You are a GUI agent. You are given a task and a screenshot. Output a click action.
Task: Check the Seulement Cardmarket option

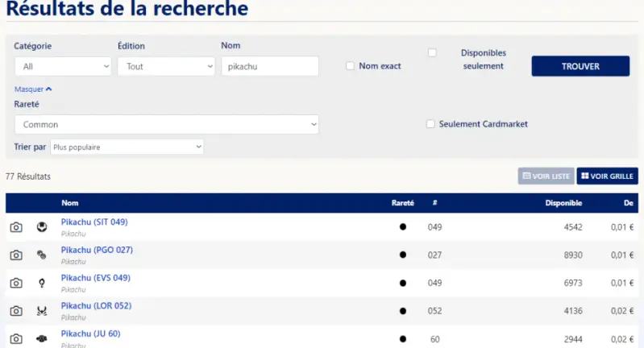click(430, 124)
